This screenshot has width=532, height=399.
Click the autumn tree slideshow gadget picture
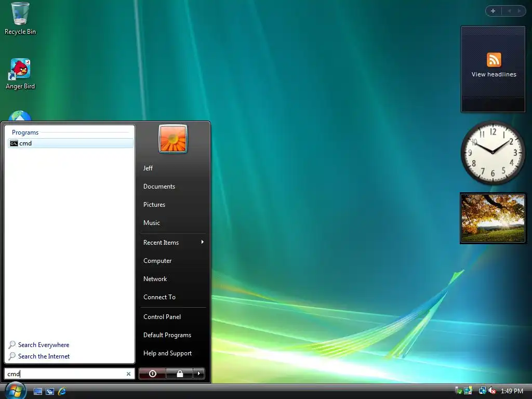click(493, 218)
